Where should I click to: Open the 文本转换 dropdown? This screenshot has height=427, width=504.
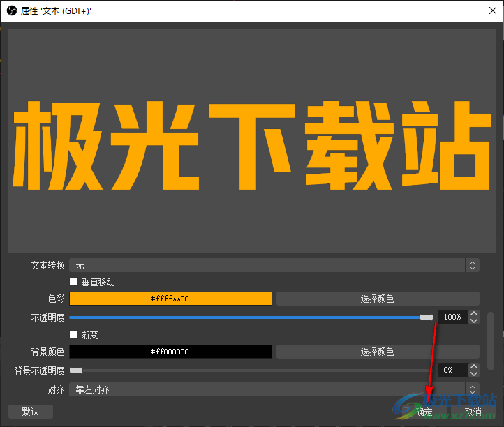(274, 265)
